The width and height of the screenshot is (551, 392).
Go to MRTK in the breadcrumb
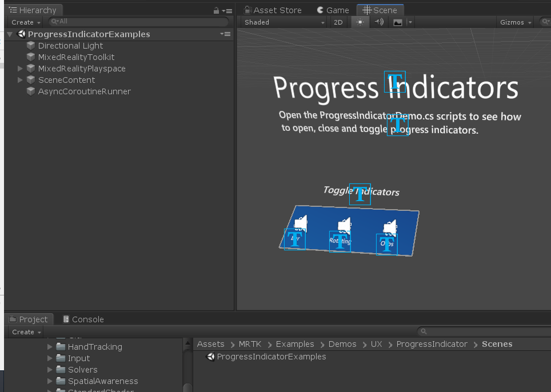(250, 344)
